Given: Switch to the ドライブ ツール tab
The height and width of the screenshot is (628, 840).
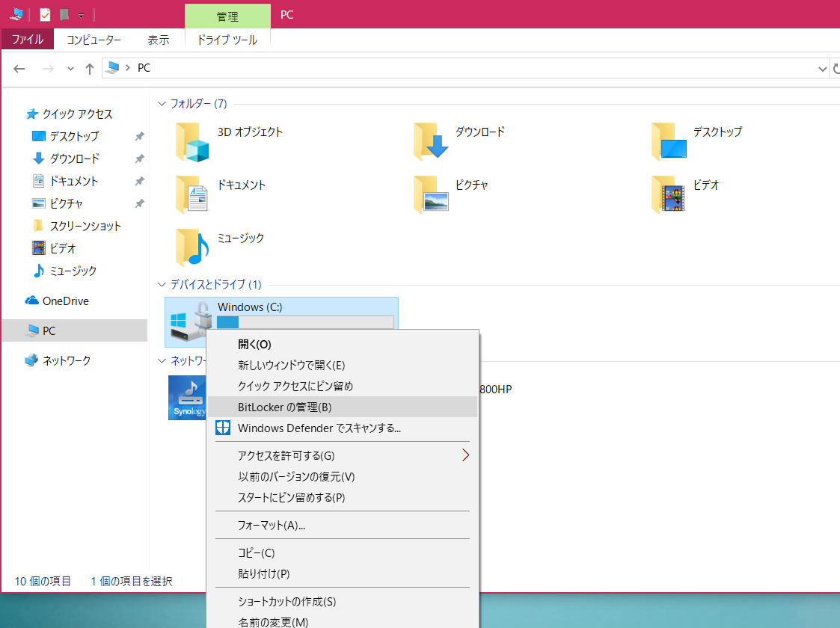Looking at the screenshot, I should [227, 40].
